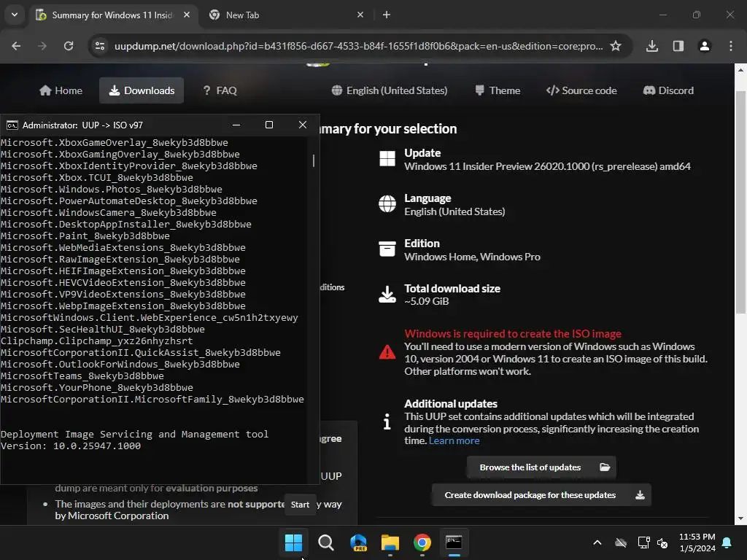Click the console line Microsoft.Paint_8wekyb3d8bbwe

85,236
